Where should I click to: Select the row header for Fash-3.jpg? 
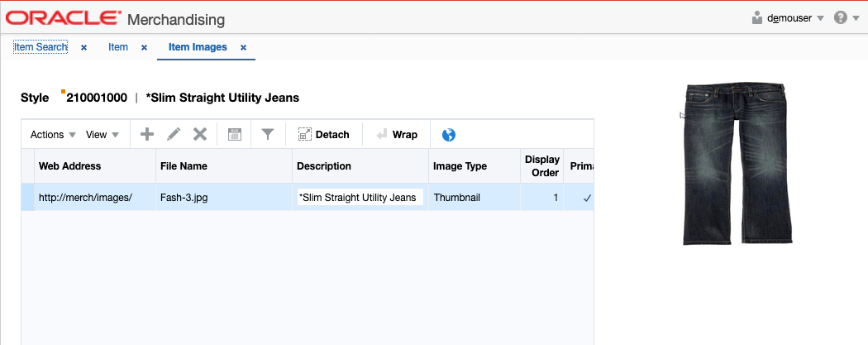[27, 197]
